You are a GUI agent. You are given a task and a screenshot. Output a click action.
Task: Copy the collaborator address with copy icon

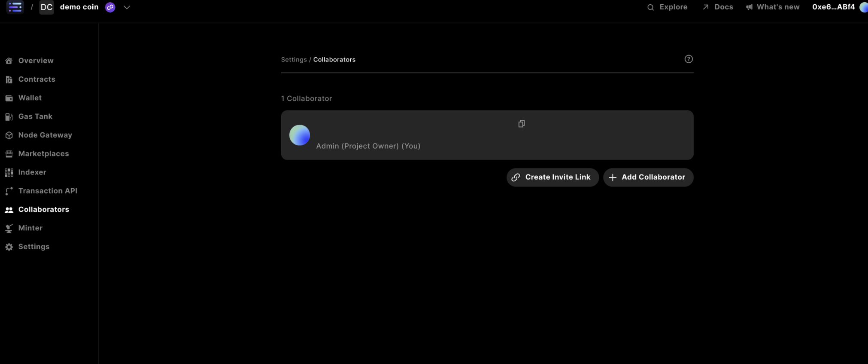click(521, 124)
